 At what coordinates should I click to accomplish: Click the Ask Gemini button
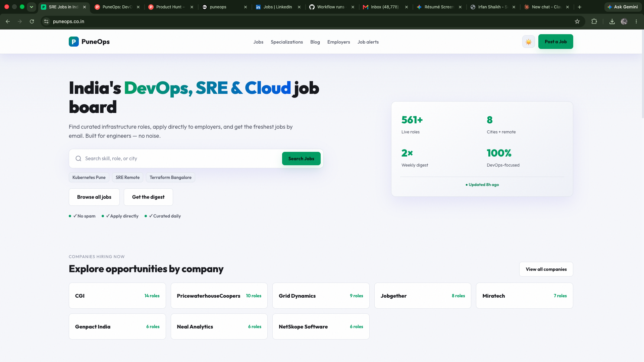(623, 7)
